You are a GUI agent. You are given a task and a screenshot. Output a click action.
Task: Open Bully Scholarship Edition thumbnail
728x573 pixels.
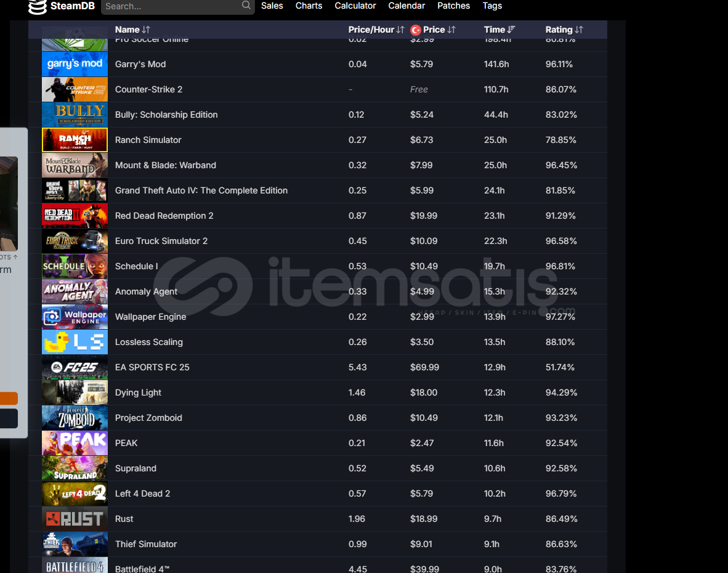pyautogui.click(x=75, y=115)
